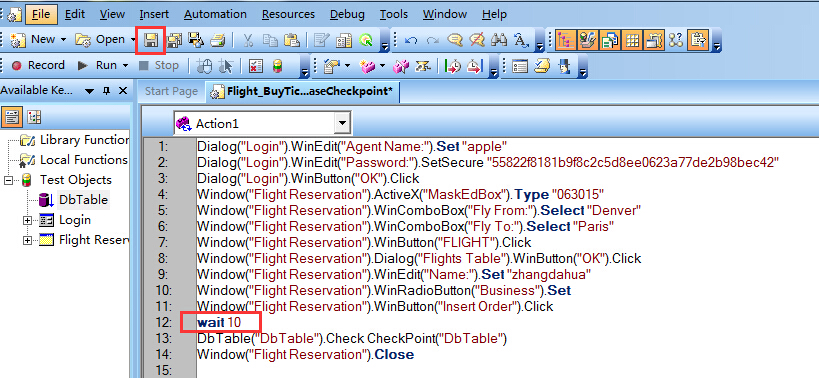Open the Object Spy top-hat icon
Image resolution: width=819 pixels, height=378 pixels.
(x=565, y=66)
